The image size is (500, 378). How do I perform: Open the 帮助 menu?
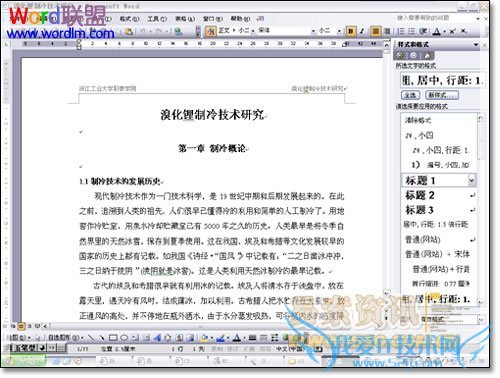(x=240, y=19)
